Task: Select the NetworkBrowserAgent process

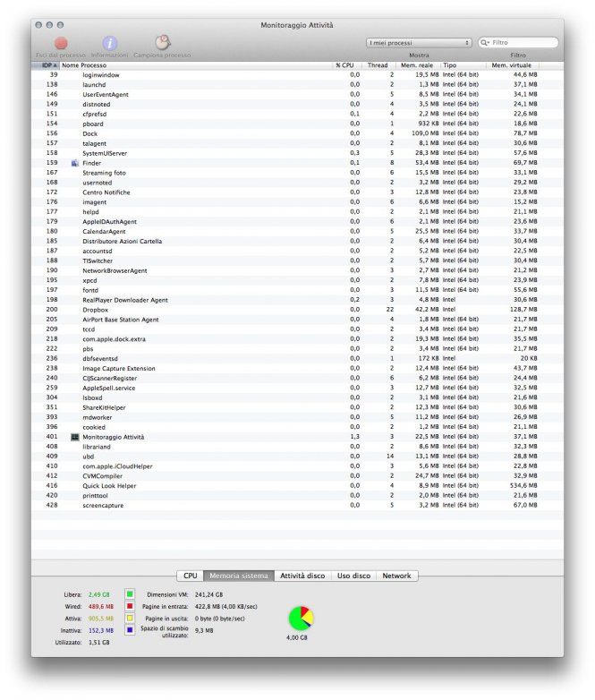Action: 297,271
